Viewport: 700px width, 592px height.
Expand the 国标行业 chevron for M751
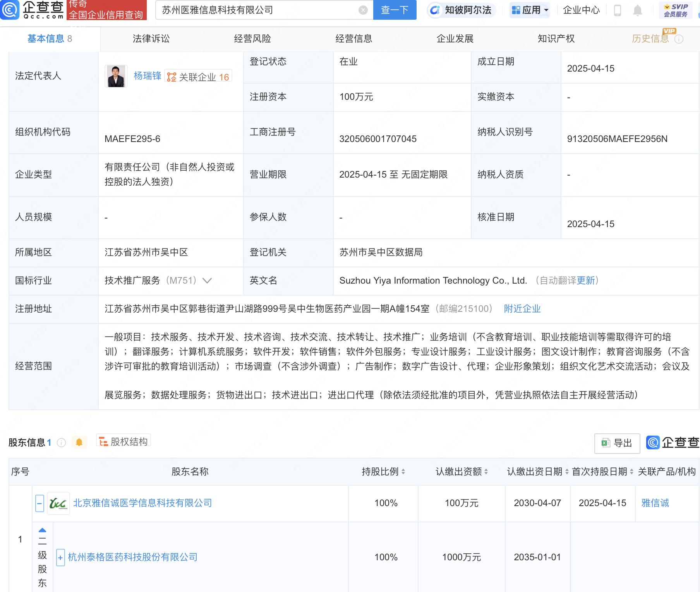point(207,281)
